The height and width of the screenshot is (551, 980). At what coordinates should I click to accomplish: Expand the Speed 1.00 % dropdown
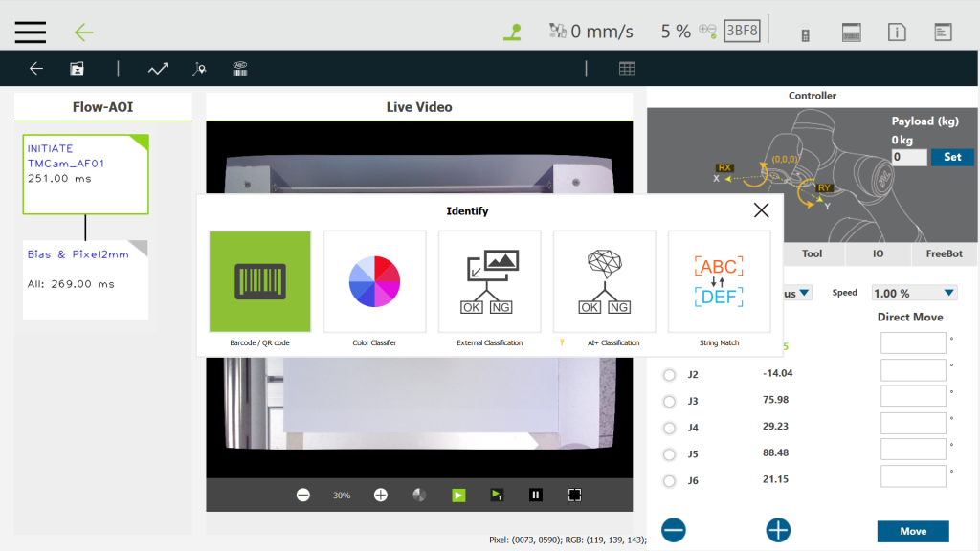[913, 294]
